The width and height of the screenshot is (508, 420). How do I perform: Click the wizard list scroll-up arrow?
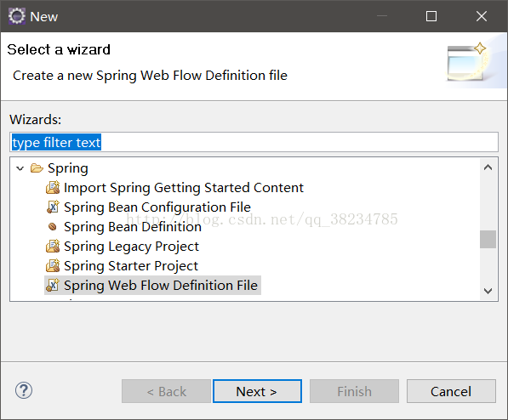click(488, 167)
